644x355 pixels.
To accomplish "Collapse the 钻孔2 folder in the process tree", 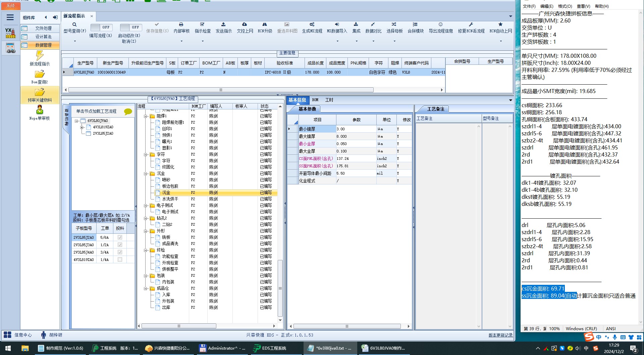I will coord(146,218).
